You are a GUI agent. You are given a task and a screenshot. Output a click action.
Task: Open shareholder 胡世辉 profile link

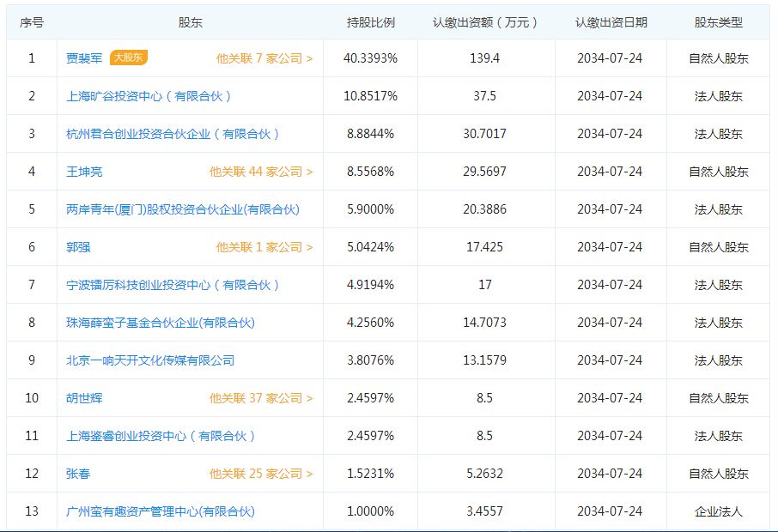pyautogui.click(x=84, y=398)
